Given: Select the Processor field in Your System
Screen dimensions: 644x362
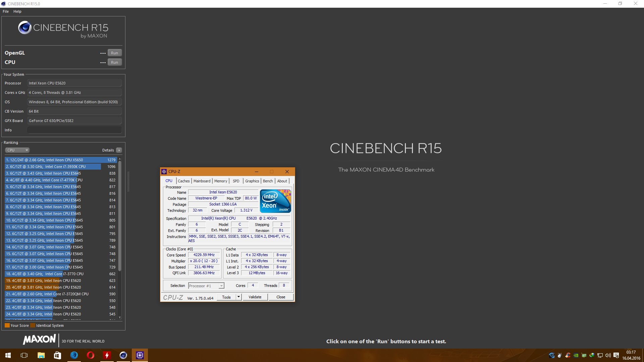Looking at the screenshot, I should 74,83.
